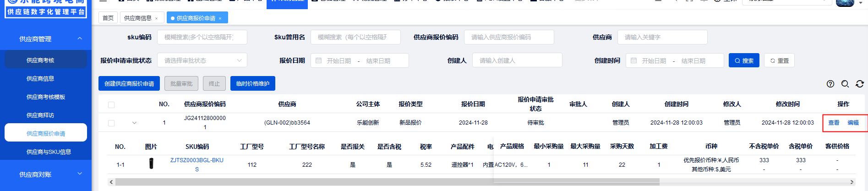Tick the select-all checkbox in the table header
868x191 pixels.
click(x=111, y=105)
